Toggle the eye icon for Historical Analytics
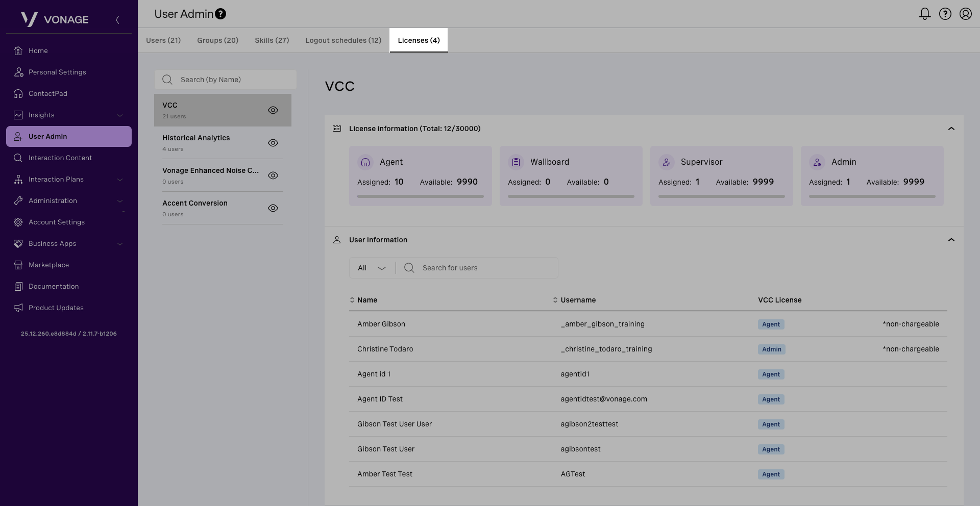The height and width of the screenshot is (506, 980). (273, 143)
